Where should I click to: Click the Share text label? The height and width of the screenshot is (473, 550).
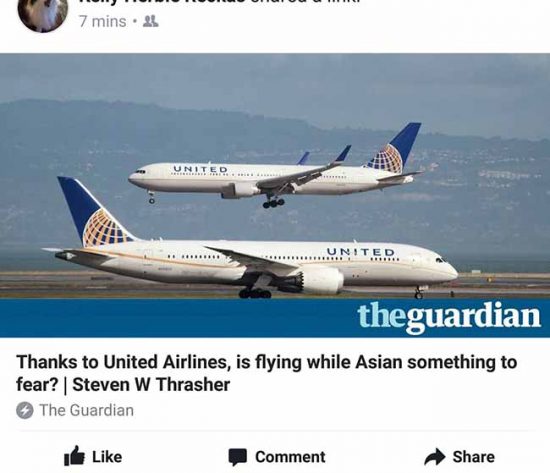[x=473, y=457]
